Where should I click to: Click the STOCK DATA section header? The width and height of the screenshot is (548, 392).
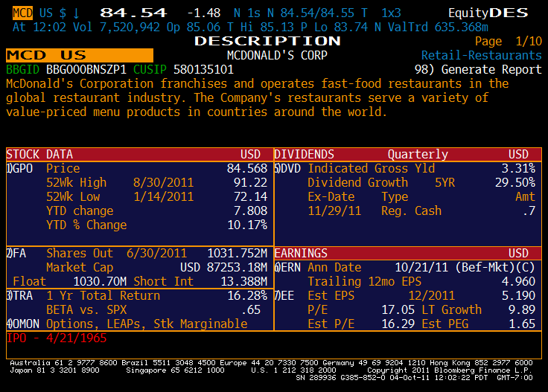click(140, 154)
